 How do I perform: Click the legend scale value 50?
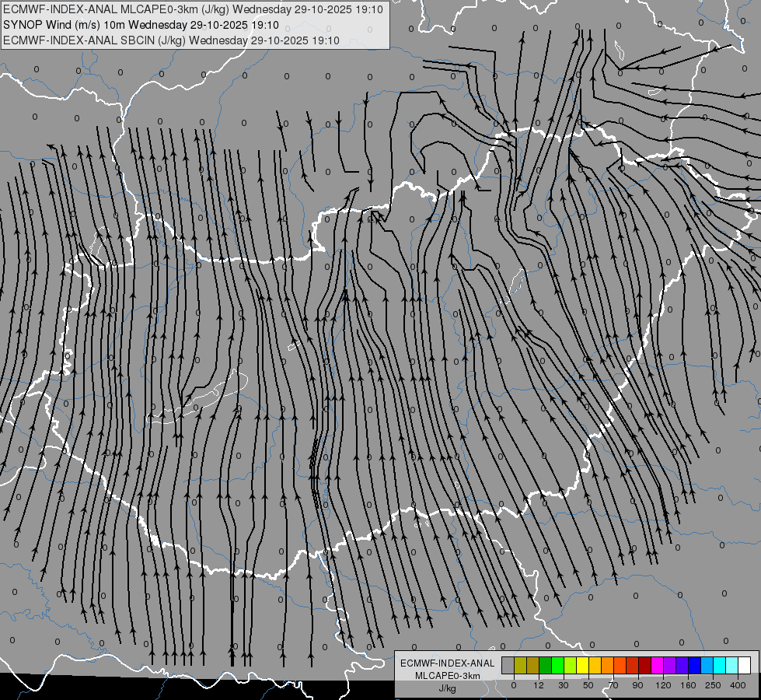pyautogui.click(x=588, y=685)
